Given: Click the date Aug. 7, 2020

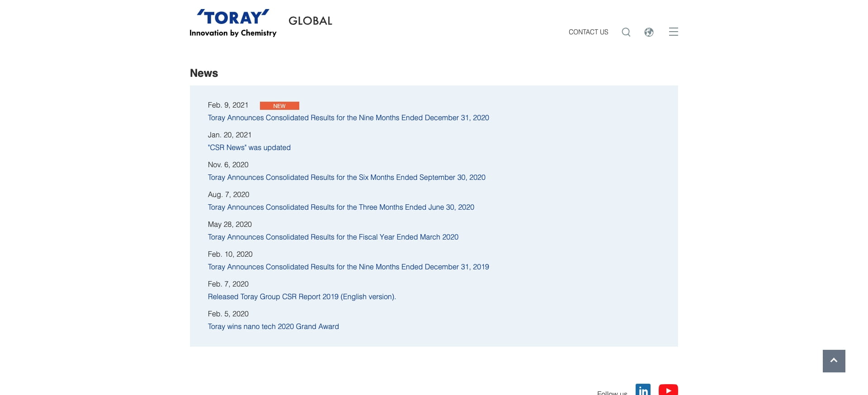Looking at the screenshot, I should 229,194.
